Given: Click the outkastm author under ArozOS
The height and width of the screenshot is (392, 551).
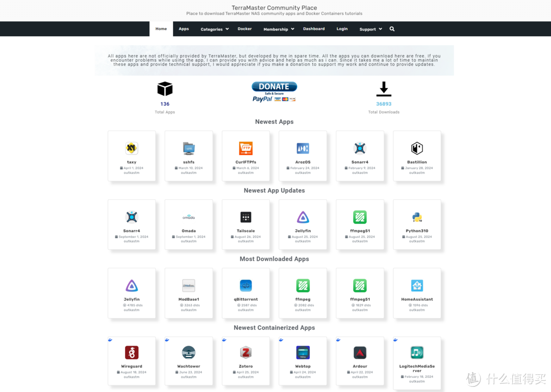Looking at the screenshot, I should point(303,173).
